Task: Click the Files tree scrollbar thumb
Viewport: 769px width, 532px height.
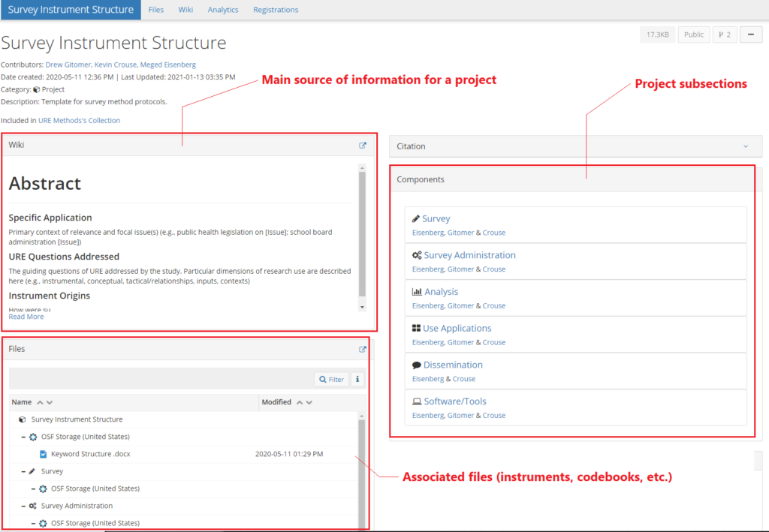Action: tap(362, 473)
